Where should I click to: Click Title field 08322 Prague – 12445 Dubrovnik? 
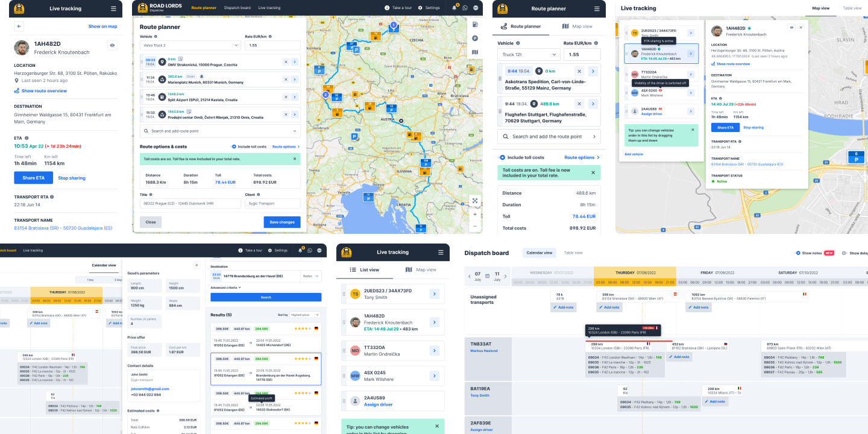click(x=190, y=204)
